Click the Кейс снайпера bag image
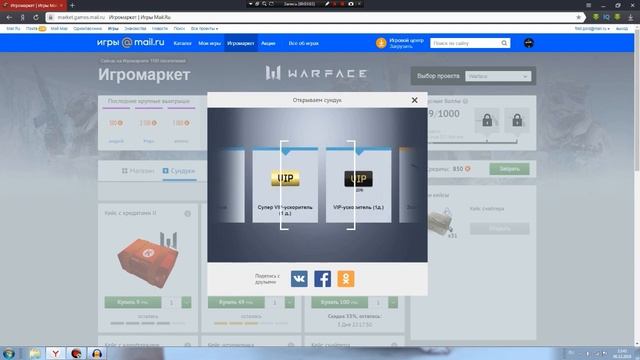 click(441, 222)
